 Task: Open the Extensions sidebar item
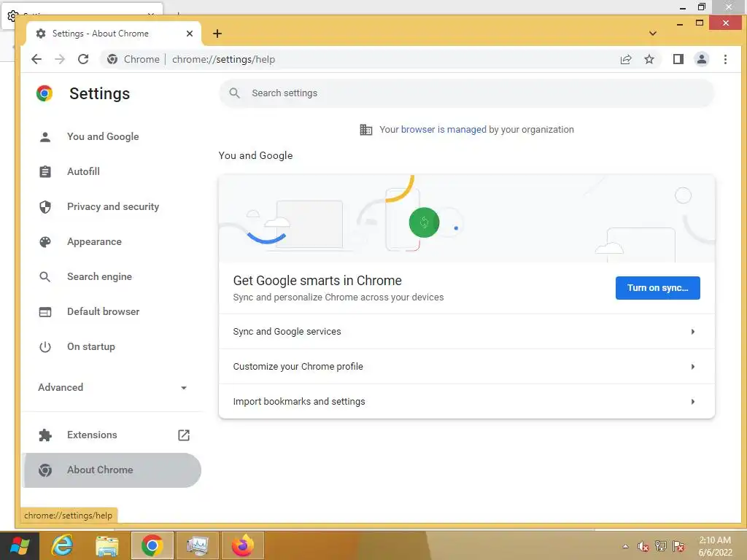tap(112, 435)
